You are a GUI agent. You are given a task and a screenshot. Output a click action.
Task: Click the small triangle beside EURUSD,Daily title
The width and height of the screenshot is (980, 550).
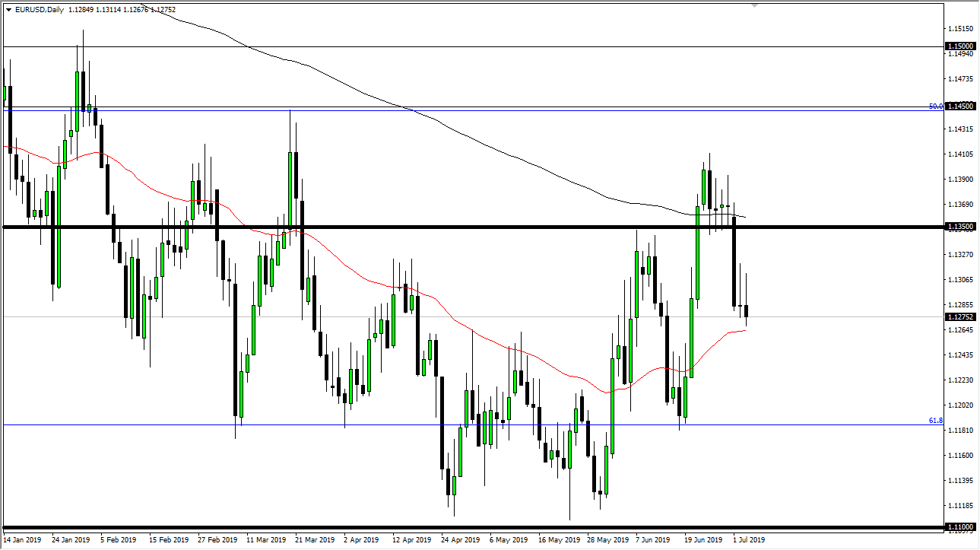click(x=8, y=10)
